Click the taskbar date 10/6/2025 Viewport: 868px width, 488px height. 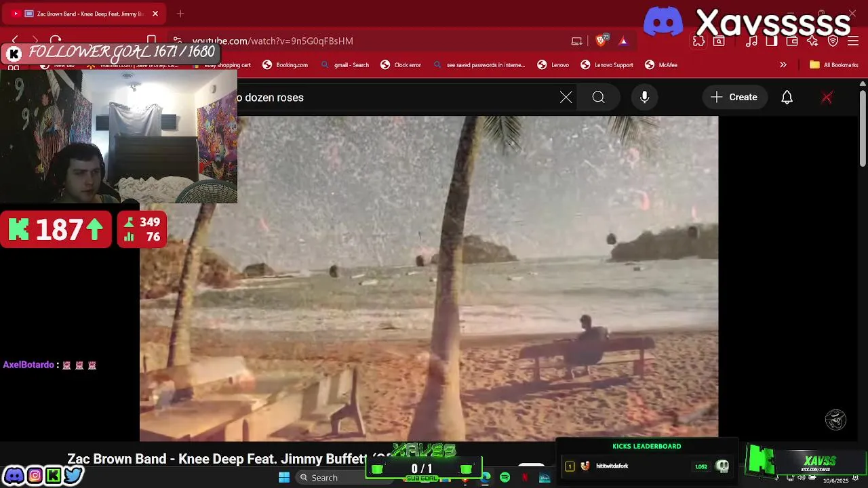click(x=835, y=481)
